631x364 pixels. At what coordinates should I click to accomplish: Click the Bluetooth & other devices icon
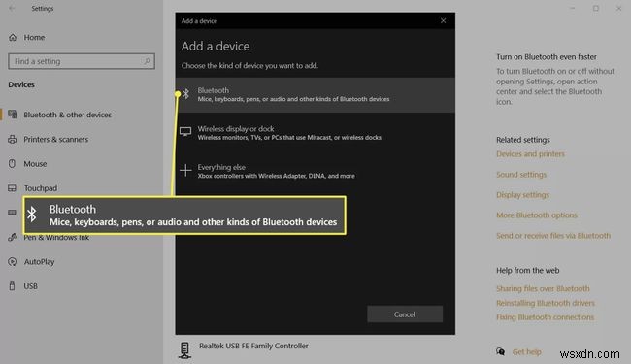(13, 115)
